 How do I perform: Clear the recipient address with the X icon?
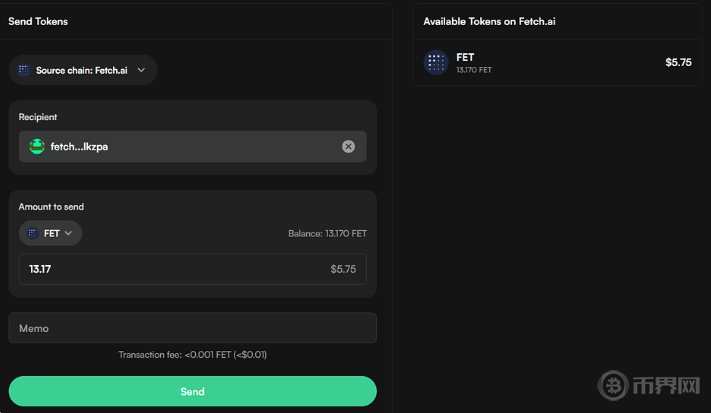tap(348, 146)
